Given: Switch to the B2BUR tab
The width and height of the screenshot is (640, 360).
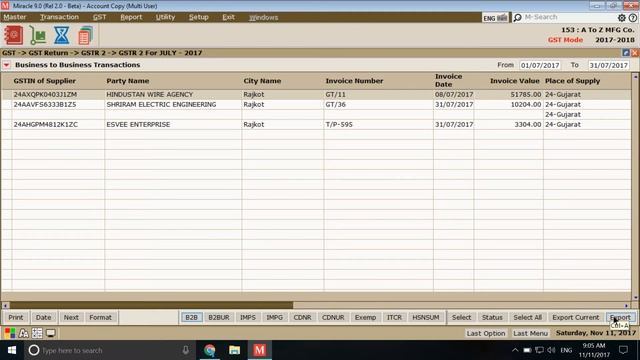Looking at the screenshot, I should pos(219,317).
